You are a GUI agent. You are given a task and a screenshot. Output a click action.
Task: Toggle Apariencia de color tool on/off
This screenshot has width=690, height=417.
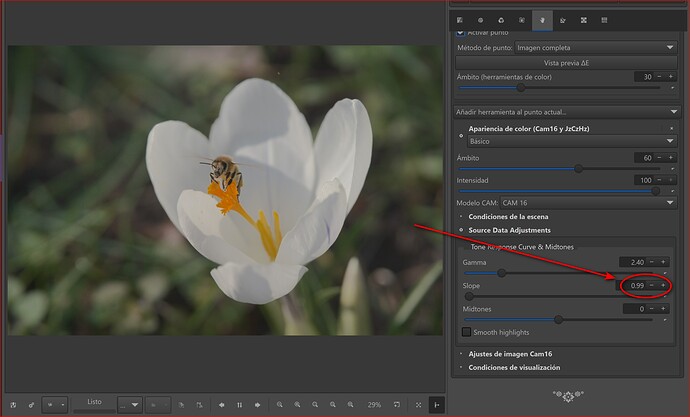pos(460,134)
